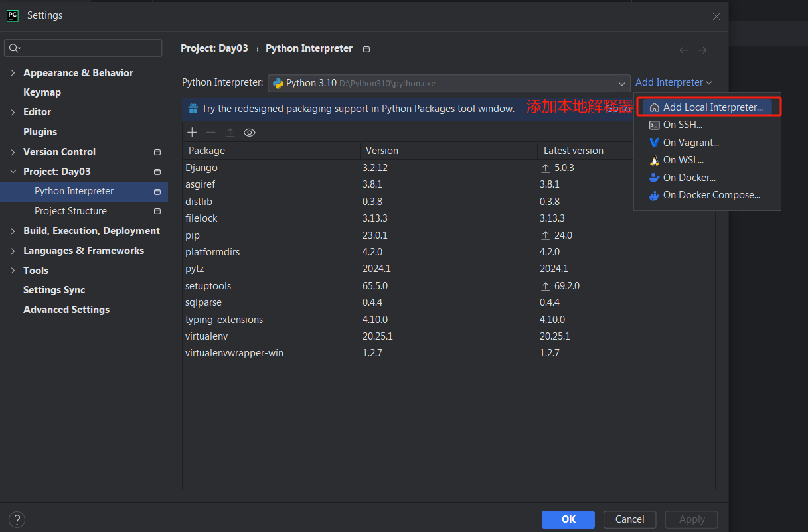The width and height of the screenshot is (808, 532).
Task: Expand Languages & Frameworks chevron
Action: (x=13, y=251)
